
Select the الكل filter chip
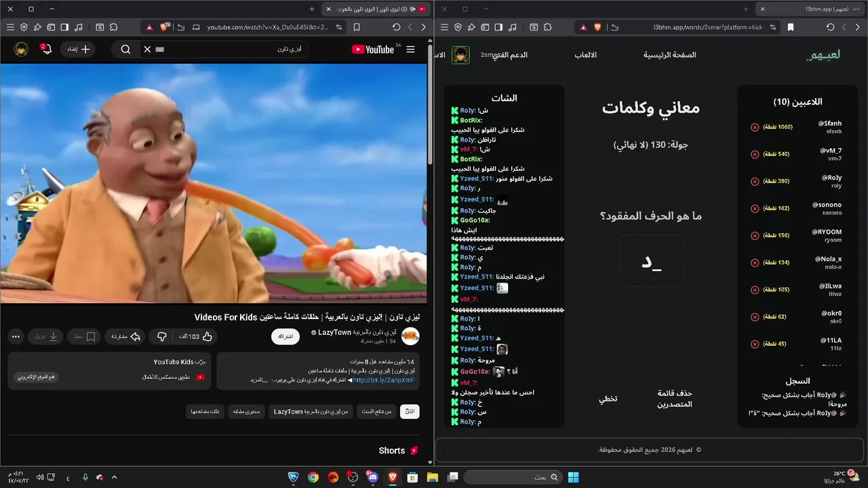click(410, 411)
